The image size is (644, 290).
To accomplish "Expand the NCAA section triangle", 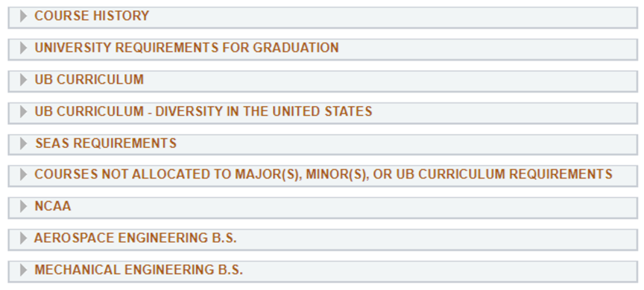I will pos(23,207).
